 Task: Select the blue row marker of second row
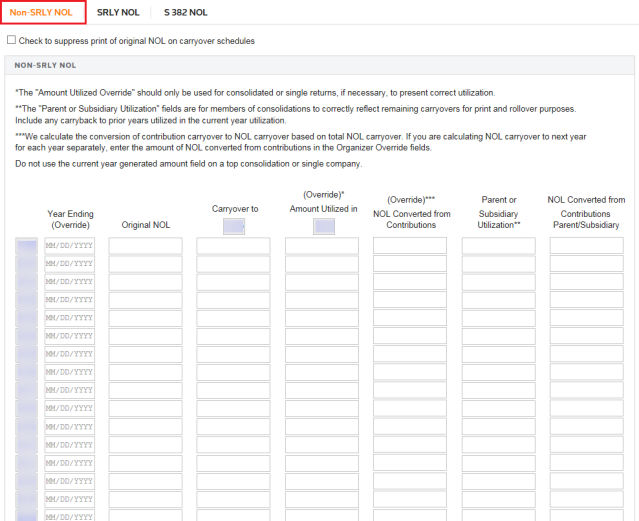27,264
